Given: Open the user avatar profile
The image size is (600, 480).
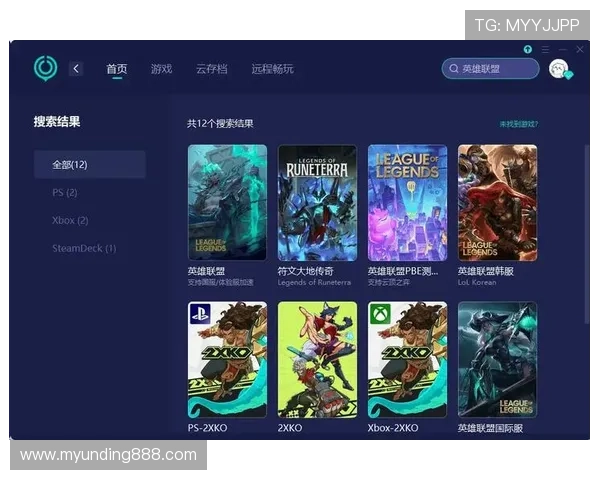Looking at the screenshot, I should pos(559,69).
